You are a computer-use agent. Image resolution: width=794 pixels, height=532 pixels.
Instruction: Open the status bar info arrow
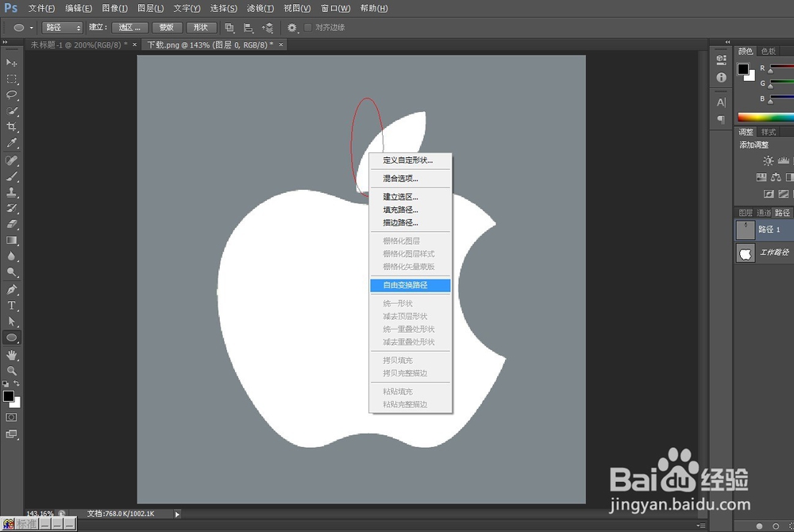coord(177,515)
